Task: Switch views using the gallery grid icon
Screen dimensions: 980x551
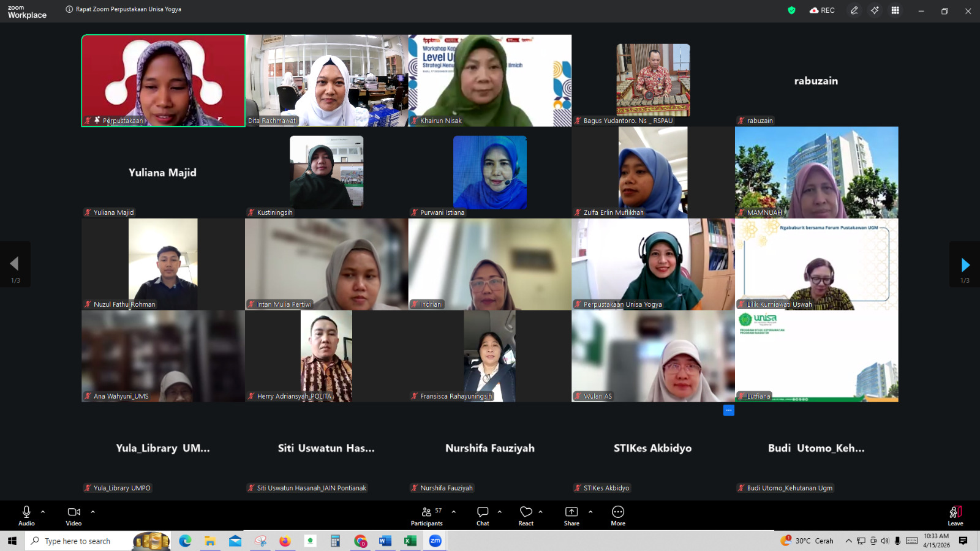Action: [x=894, y=10]
